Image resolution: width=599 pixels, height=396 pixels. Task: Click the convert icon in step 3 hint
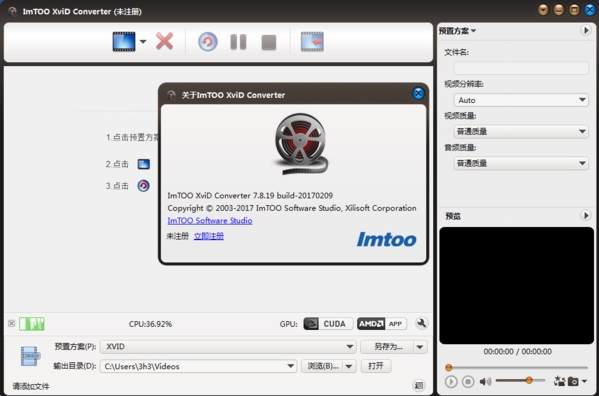144,186
